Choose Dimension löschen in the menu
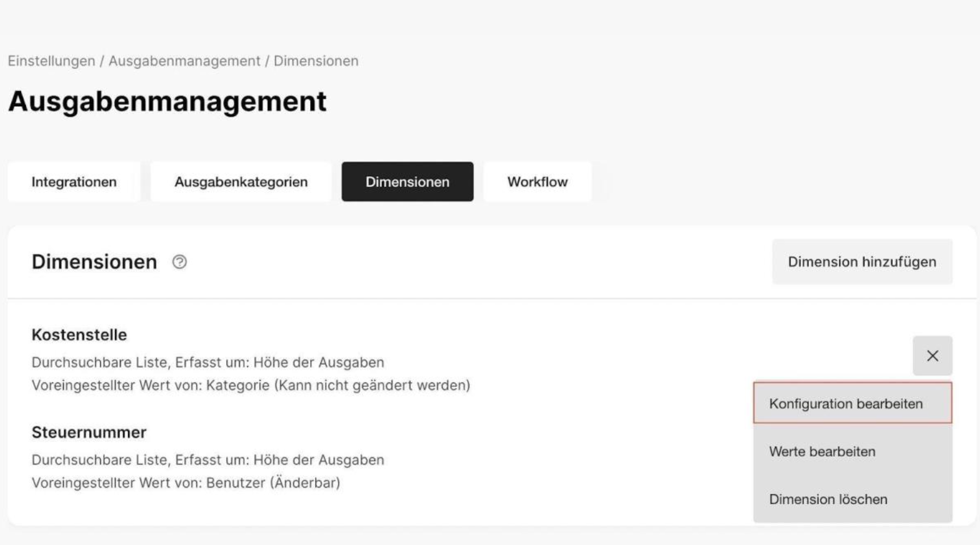The image size is (980, 545). (853, 499)
